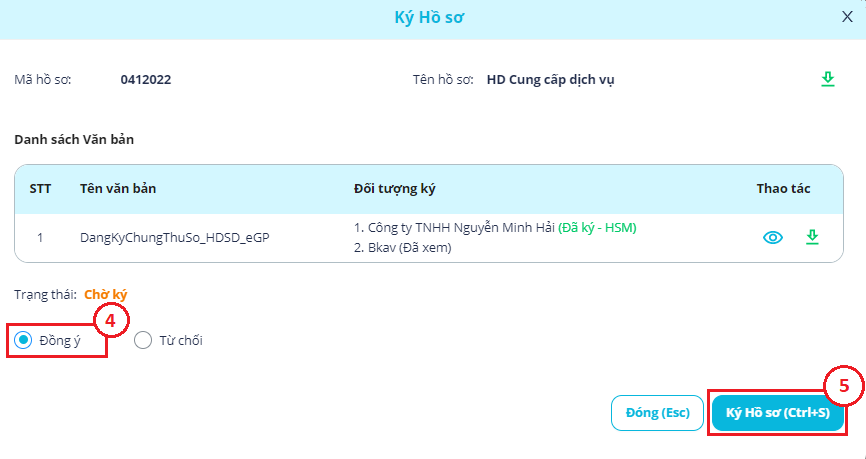Select the DangKyChungThuSo_HDSD_eGP document name
The image size is (866, 459).
click(x=175, y=238)
